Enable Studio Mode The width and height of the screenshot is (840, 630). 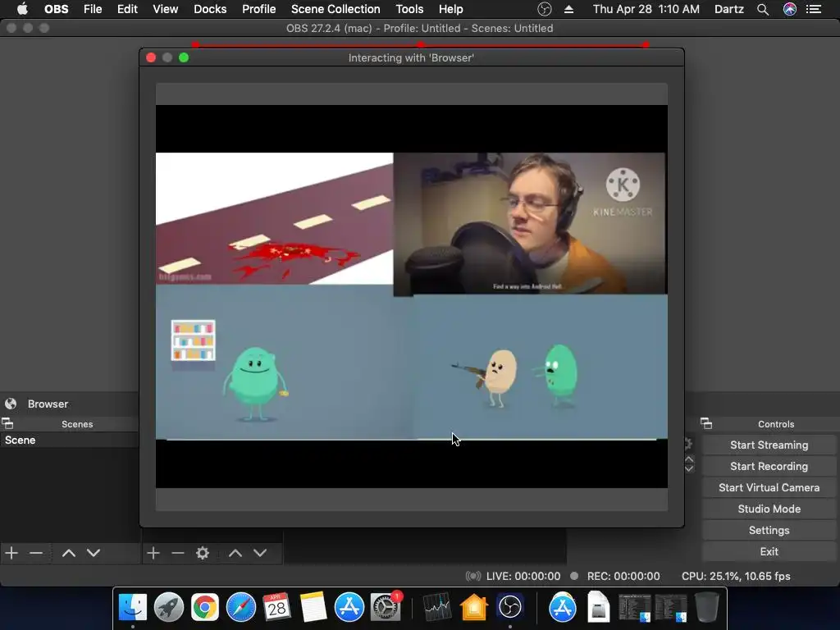pos(769,509)
